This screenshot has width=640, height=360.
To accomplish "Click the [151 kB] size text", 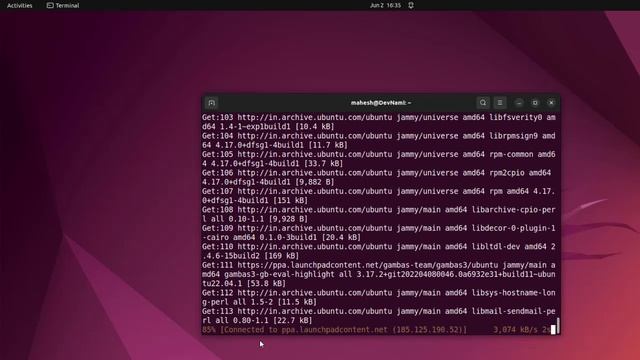I will [290, 200].
